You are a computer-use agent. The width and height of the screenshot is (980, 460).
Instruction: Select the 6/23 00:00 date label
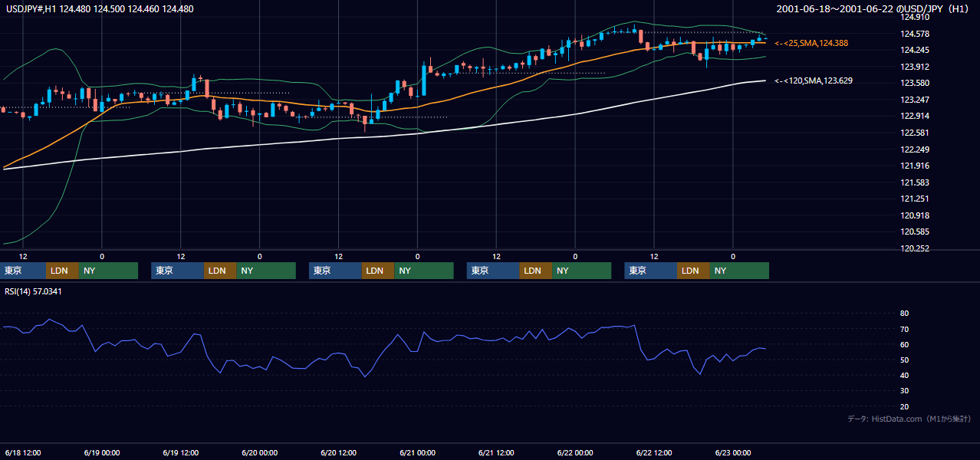tap(733, 453)
